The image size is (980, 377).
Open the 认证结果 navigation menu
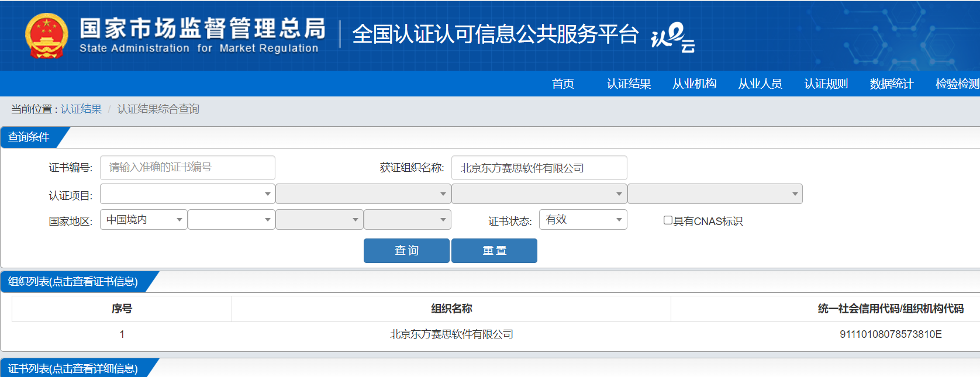pyautogui.click(x=629, y=84)
